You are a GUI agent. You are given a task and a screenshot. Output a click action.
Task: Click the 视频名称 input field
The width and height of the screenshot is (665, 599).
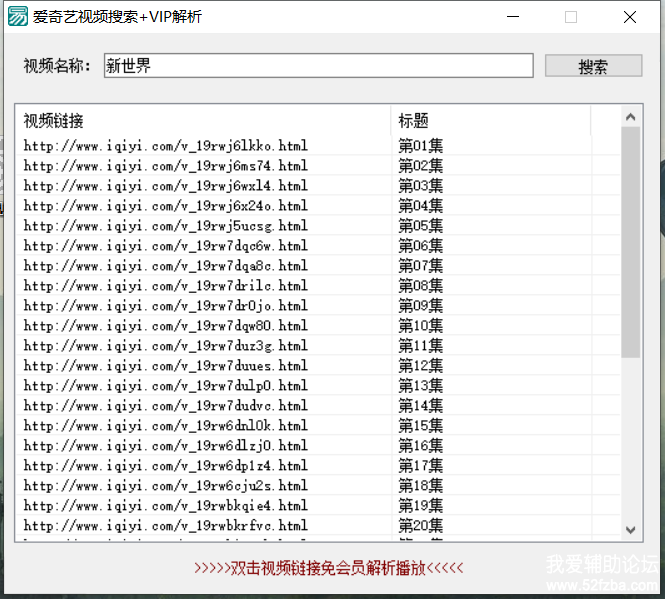[x=318, y=66]
